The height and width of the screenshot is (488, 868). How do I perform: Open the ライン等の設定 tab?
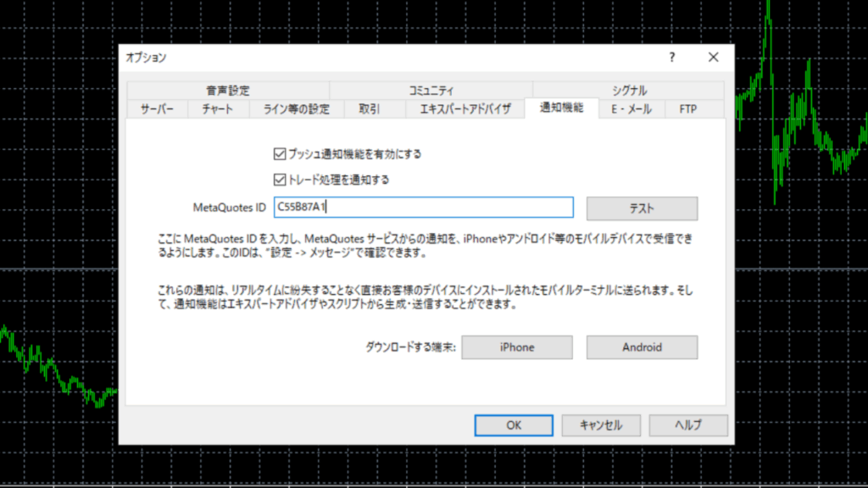(296, 109)
